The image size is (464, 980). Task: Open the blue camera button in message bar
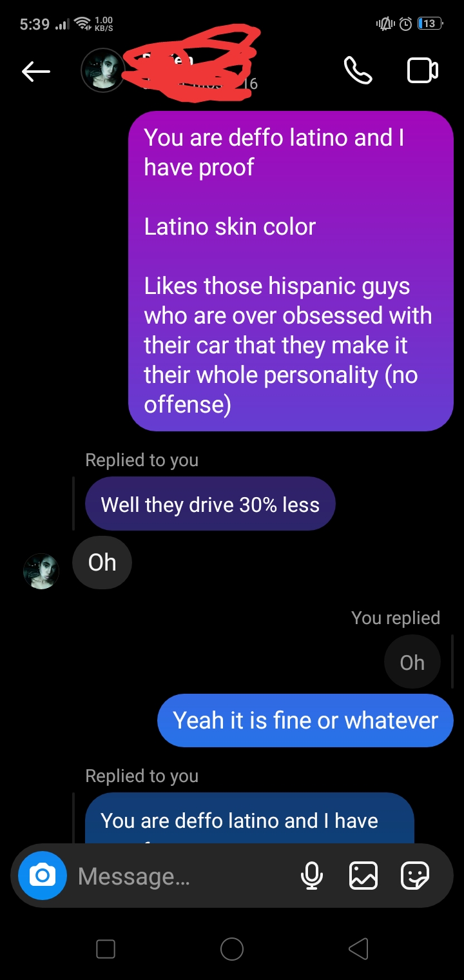[x=43, y=876]
